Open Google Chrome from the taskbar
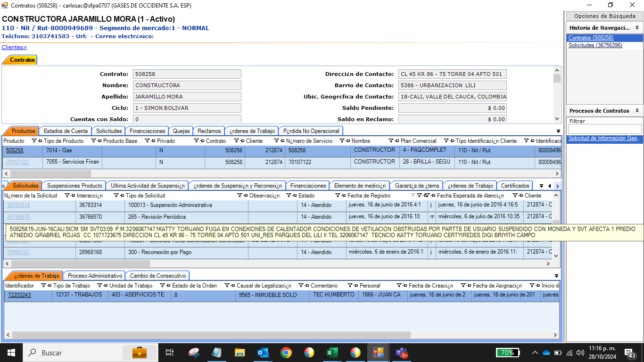Screen dimensions: 644x362 tap(286, 353)
